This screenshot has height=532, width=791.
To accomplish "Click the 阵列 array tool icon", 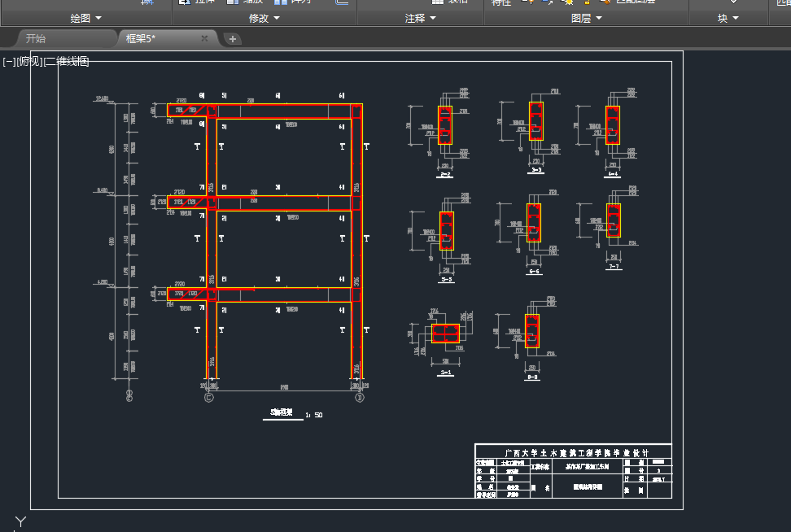I will (281, 2).
